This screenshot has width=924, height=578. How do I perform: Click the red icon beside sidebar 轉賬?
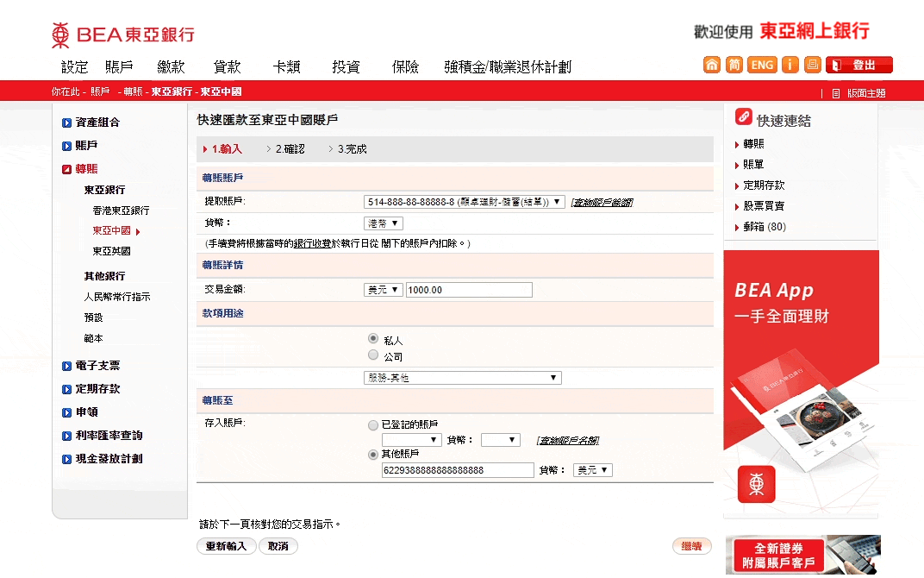[66, 169]
